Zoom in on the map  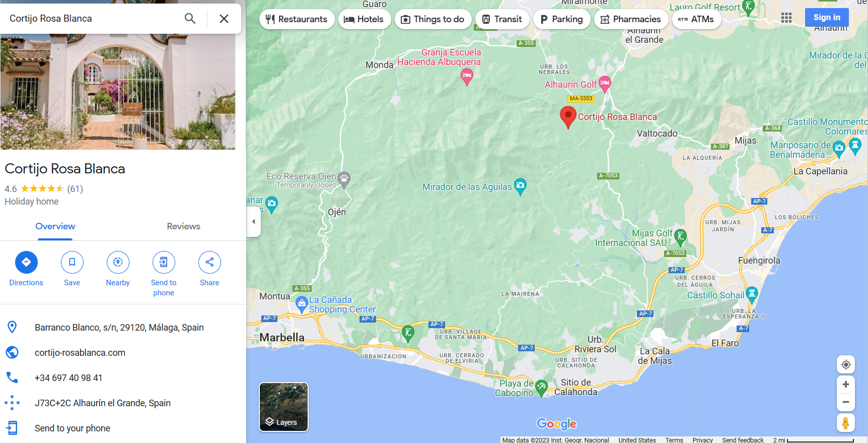(x=846, y=384)
